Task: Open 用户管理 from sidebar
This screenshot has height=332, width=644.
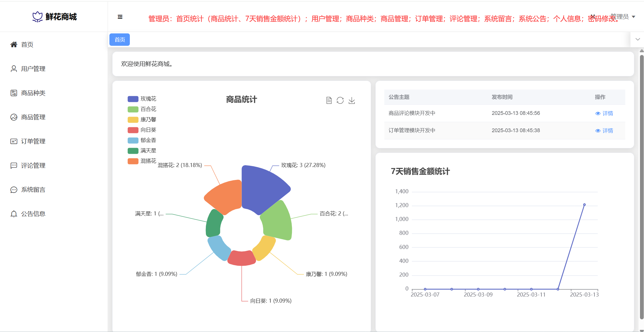Action: (33, 69)
